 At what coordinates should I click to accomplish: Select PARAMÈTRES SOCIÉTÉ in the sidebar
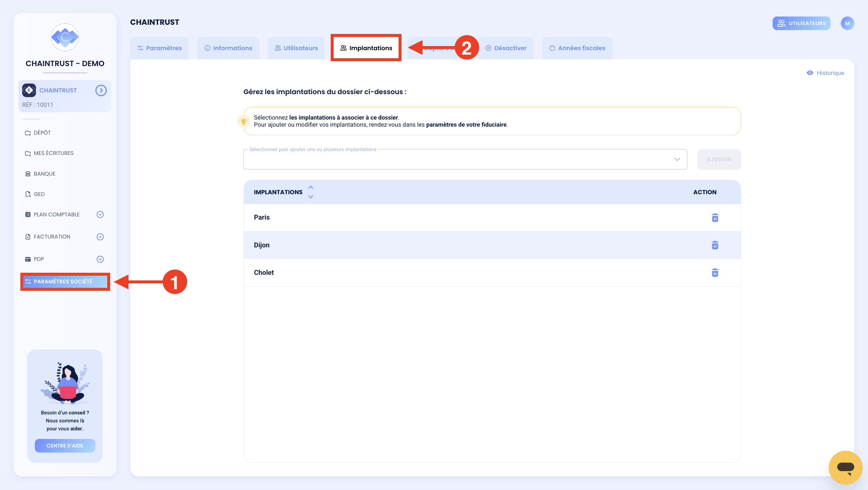(65, 281)
